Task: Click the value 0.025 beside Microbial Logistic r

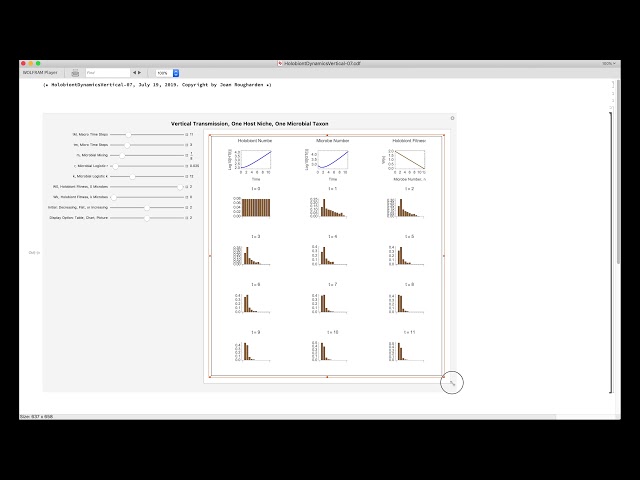Action: (194, 166)
